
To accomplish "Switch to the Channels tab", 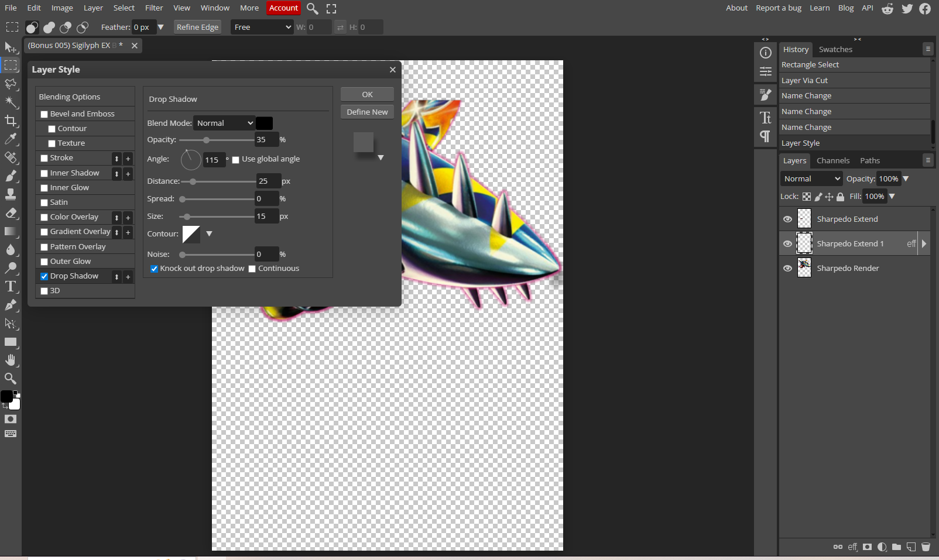I will (833, 161).
